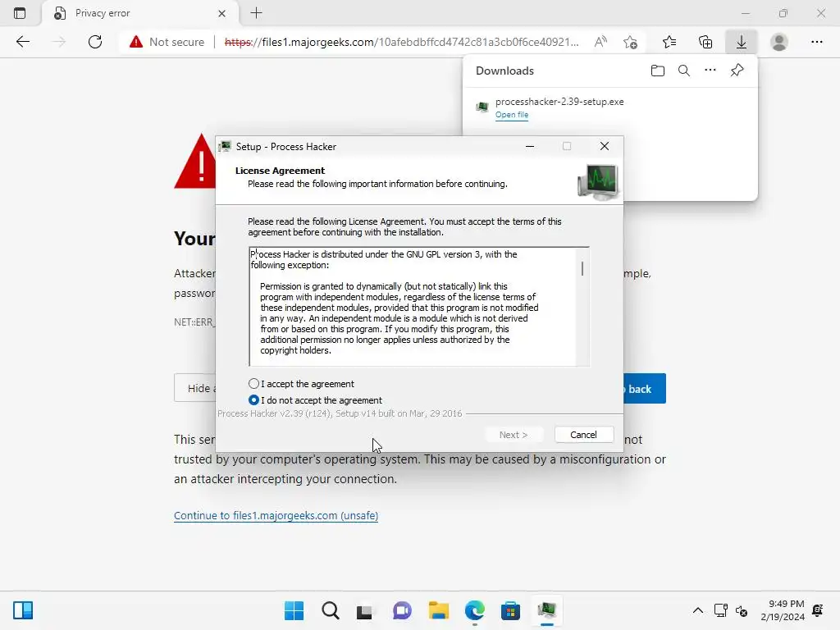Viewport: 840px width, 630px height.
Task: Select Process Hacker setup taskbar icon
Action: tap(546, 610)
